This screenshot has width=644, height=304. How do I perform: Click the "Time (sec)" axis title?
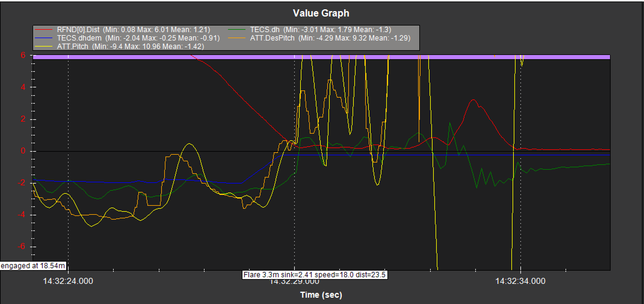[x=321, y=295]
